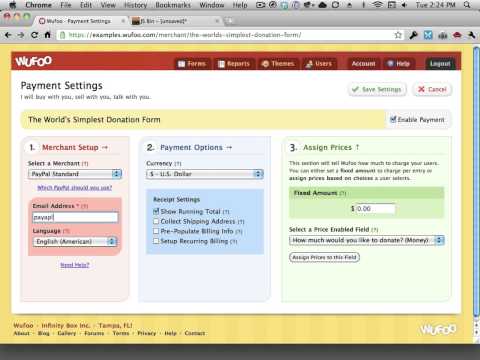Screen dimensions: 480x360
Task: Click the browser back arrow
Action: [x=8, y=35]
